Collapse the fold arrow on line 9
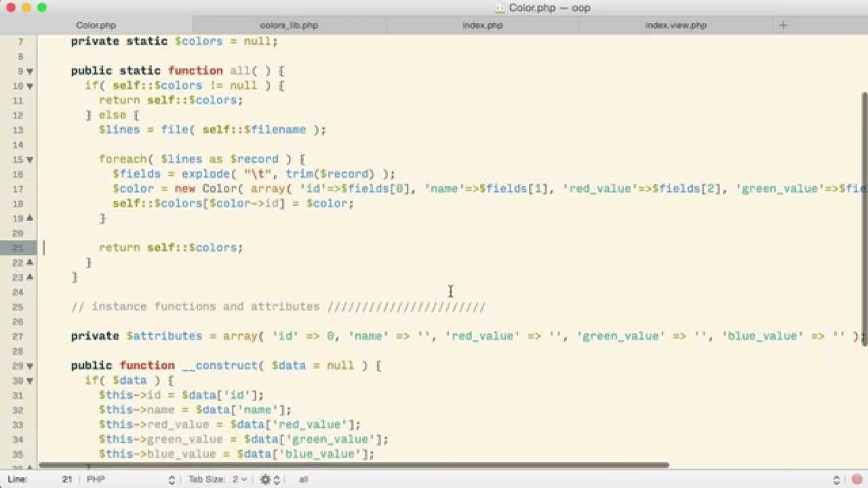868x488 pixels. click(30, 71)
